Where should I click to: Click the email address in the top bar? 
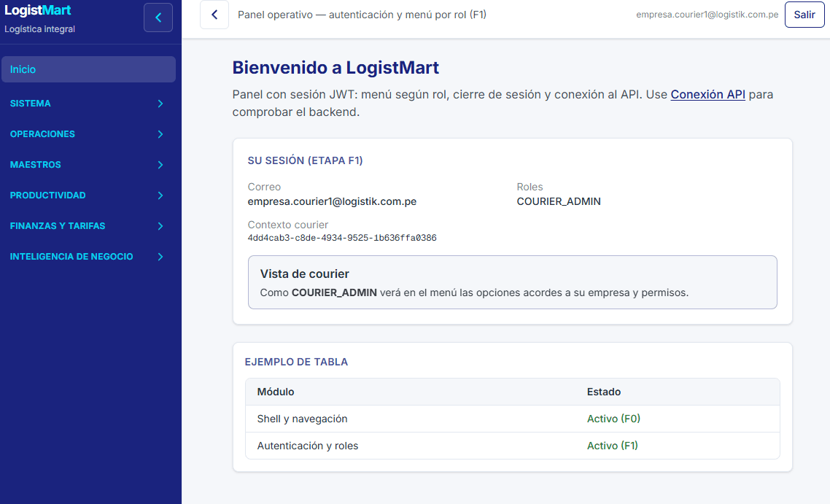tap(707, 14)
